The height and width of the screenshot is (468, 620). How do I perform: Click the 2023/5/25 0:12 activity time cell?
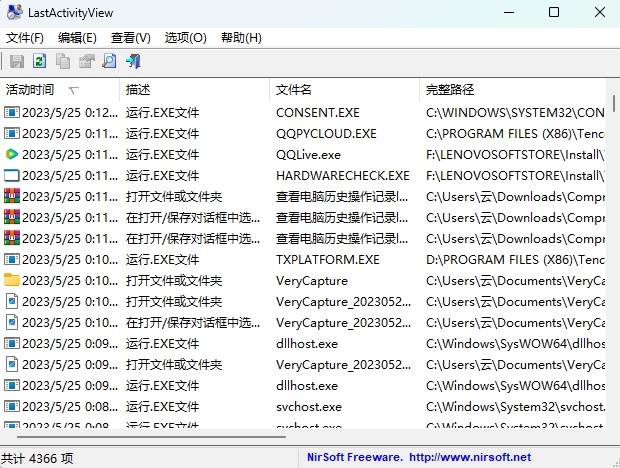[70, 113]
